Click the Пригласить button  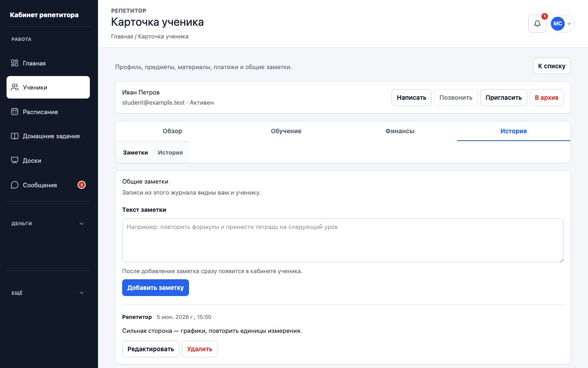(503, 98)
